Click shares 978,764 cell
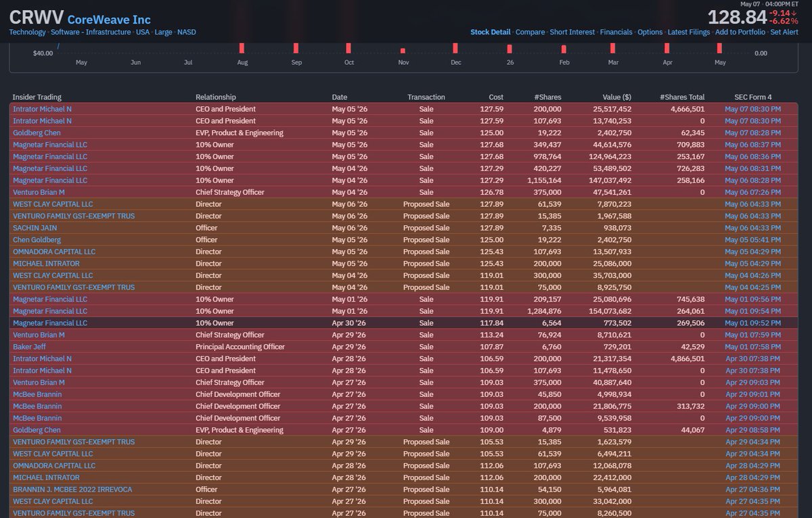 tap(546, 157)
